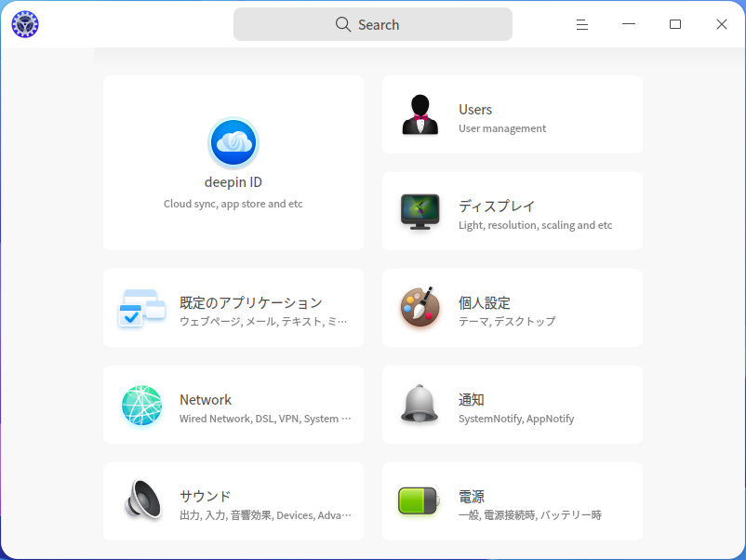Open the hamburger main menu
This screenshot has width=746, height=560.
point(582,24)
